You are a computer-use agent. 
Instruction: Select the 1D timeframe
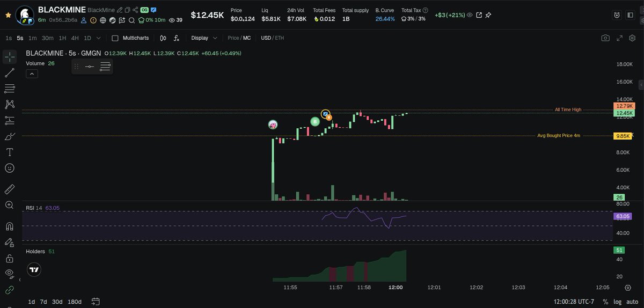(87, 38)
